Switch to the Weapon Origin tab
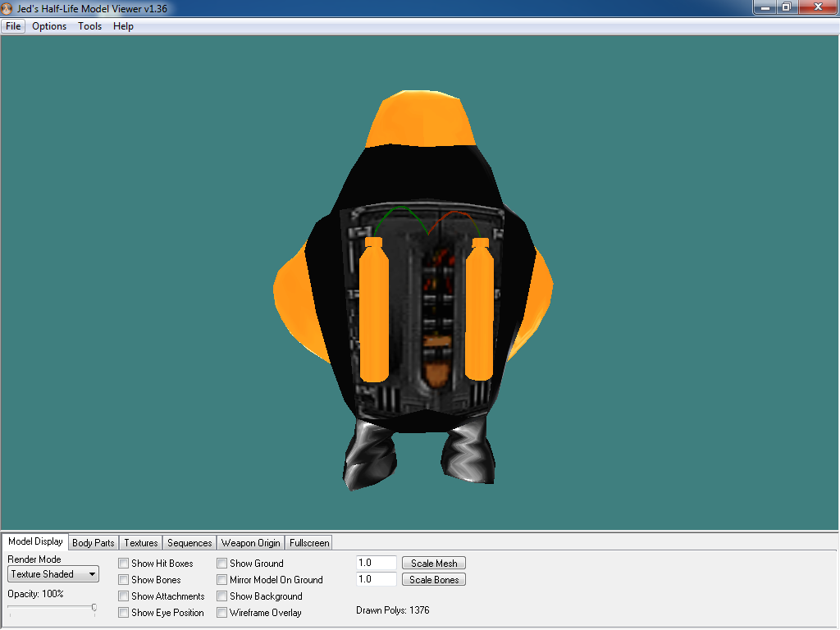This screenshot has width=840, height=630. 251,543
